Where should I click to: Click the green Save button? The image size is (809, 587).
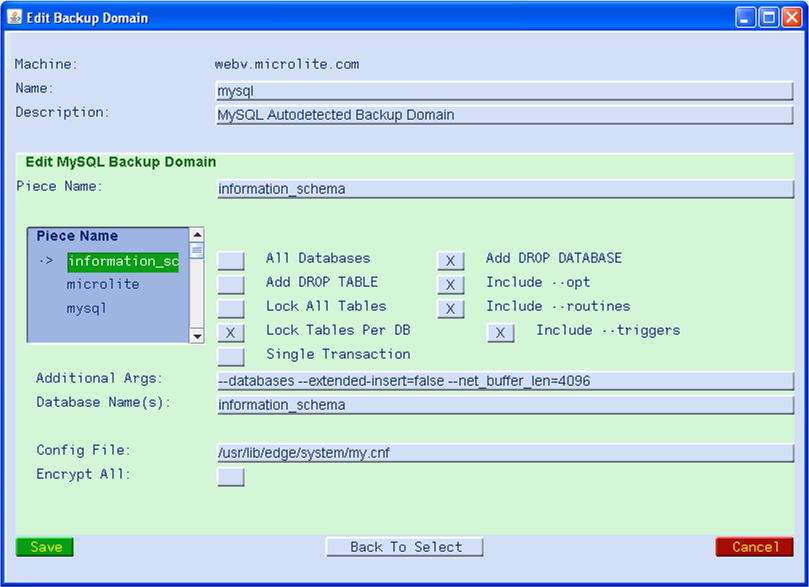tap(45, 547)
